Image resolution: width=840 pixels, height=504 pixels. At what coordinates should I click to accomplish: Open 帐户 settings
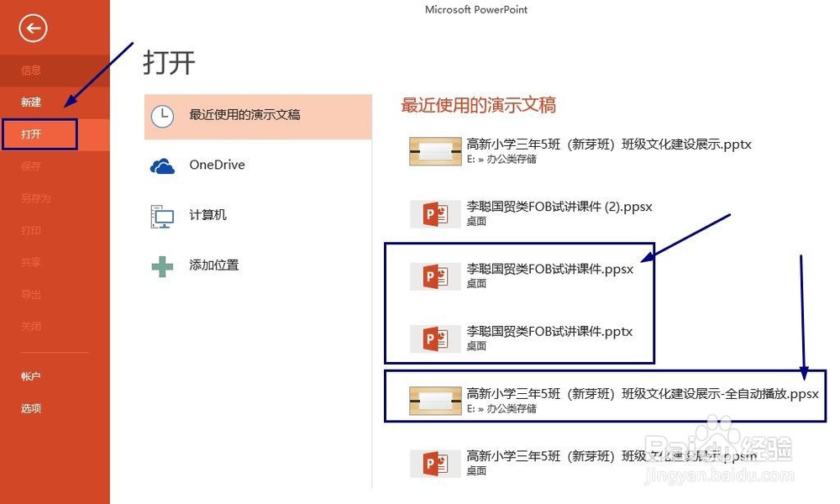(x=30, y=376)
